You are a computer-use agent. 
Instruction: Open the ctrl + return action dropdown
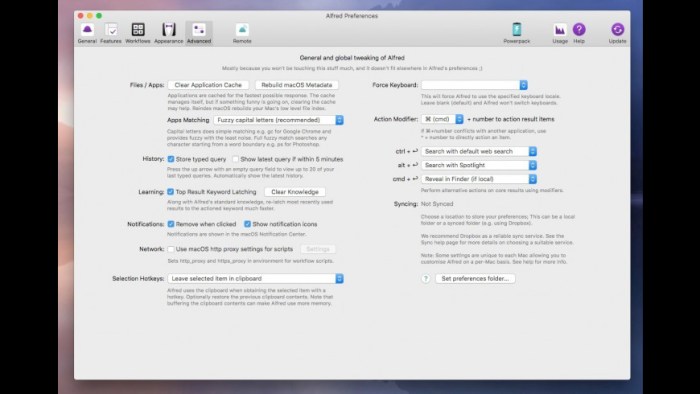click(x=479, y=151)
